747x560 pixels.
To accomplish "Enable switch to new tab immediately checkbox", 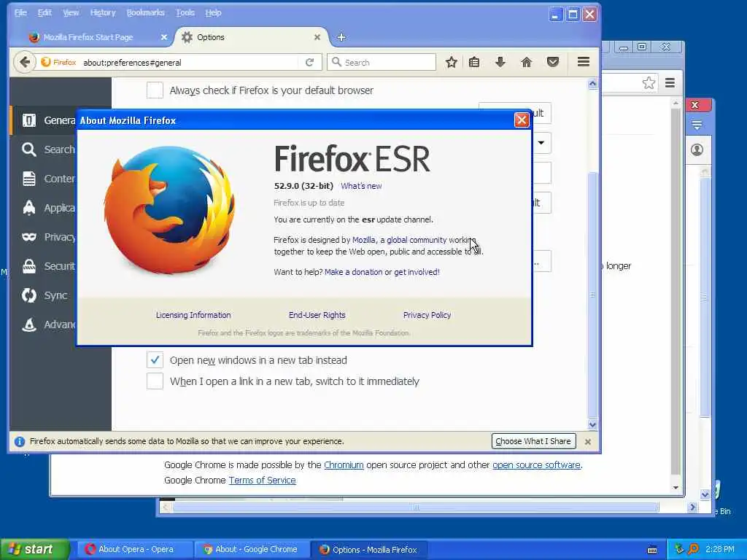I will click(155, 381).
